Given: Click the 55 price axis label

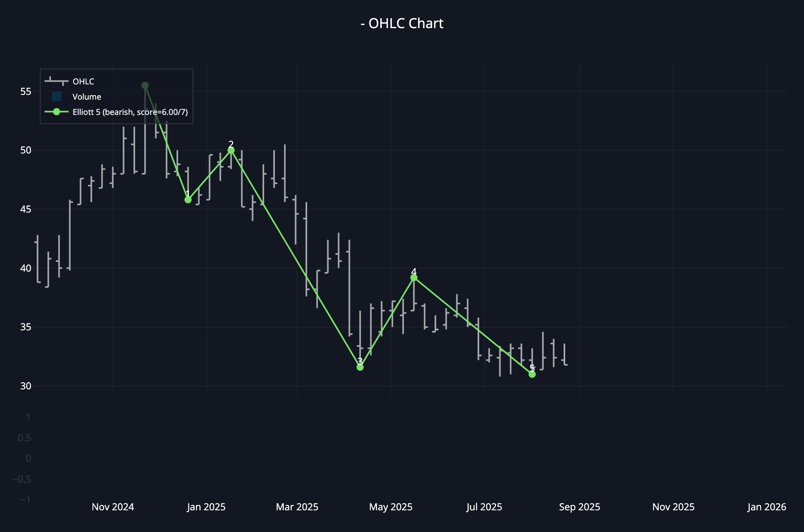Looking at the screenshot, I should coord(26,92).
